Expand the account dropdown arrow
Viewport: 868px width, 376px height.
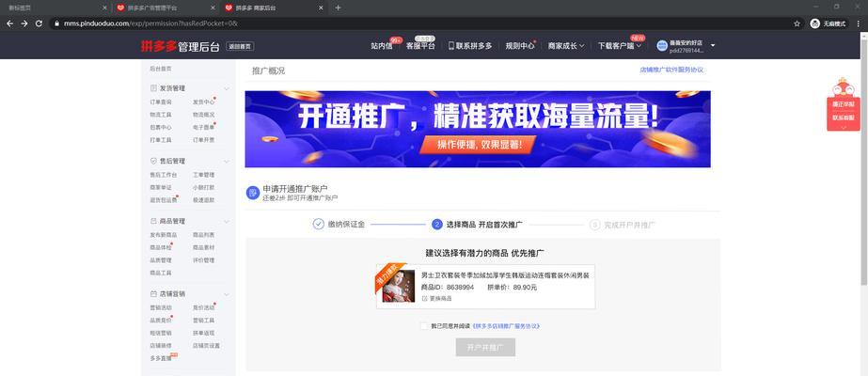[x=713, y=45]
